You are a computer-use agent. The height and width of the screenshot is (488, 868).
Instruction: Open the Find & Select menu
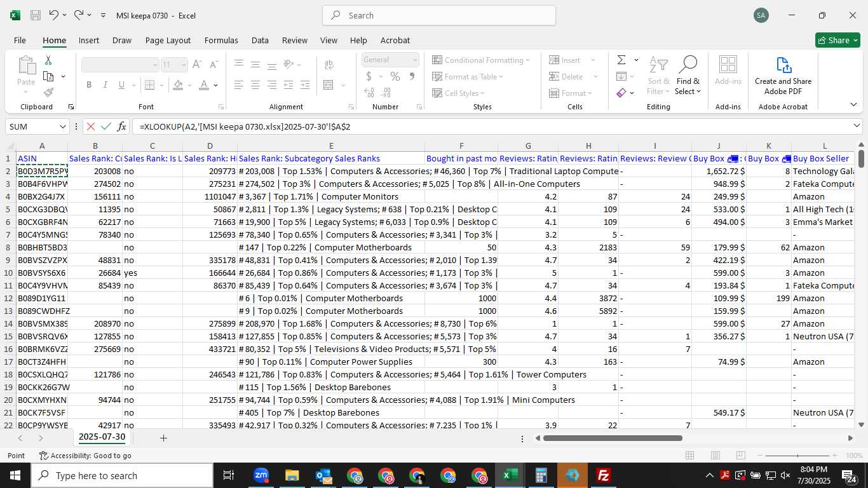[x=688, y=75]
